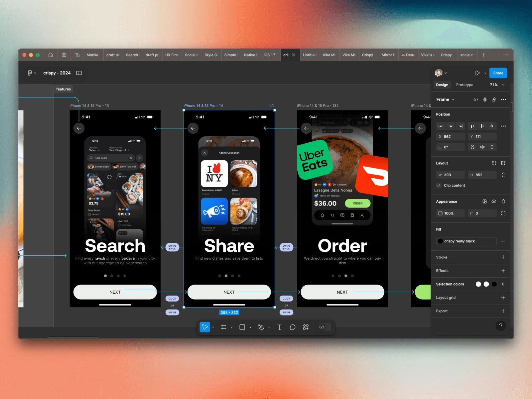Toggle Dev Mode switch in bottom toolbar
532x399 pixels.
[324, 327]
